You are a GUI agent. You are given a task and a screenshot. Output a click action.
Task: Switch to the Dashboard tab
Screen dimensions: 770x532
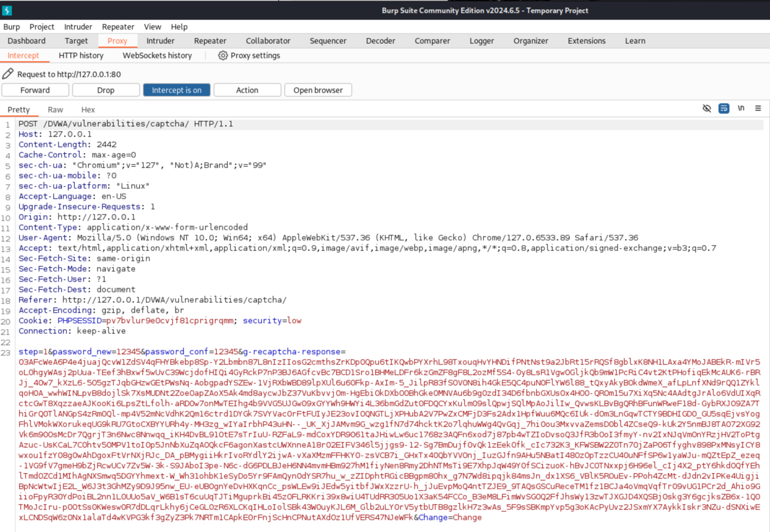27,41
